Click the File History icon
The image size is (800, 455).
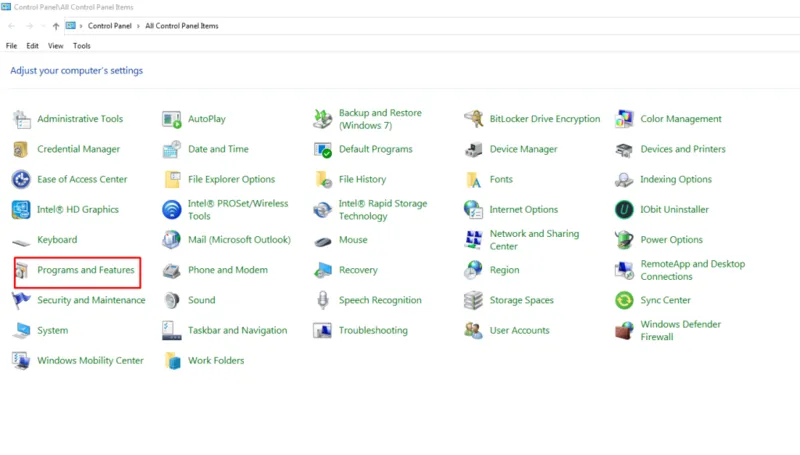click(x=323, y=180)
